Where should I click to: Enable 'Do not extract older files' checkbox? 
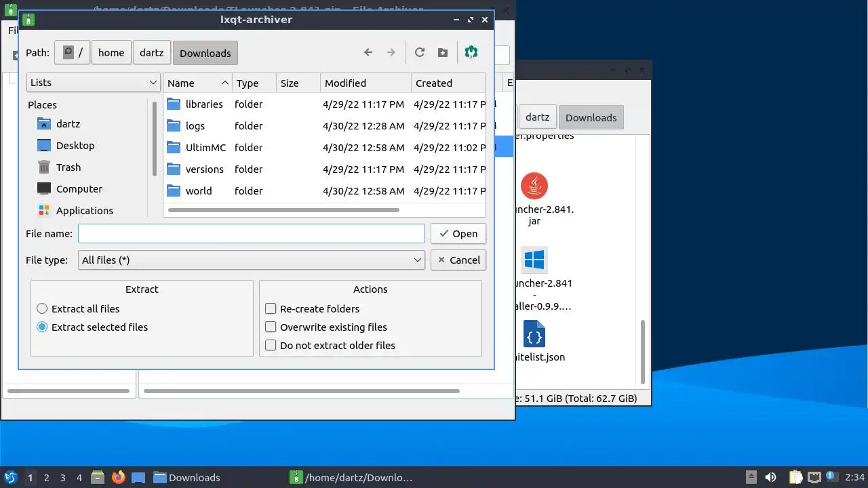[x=330, y=346]
